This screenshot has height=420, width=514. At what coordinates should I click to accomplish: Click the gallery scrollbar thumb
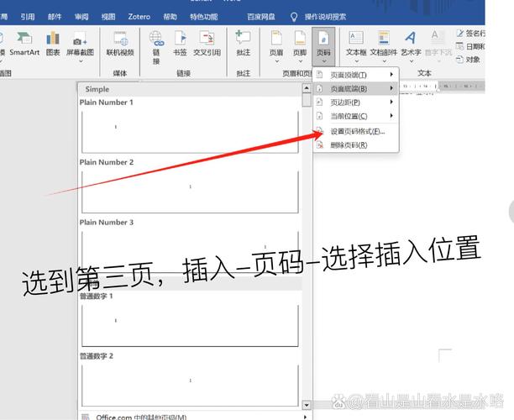[x=307, y=100]
